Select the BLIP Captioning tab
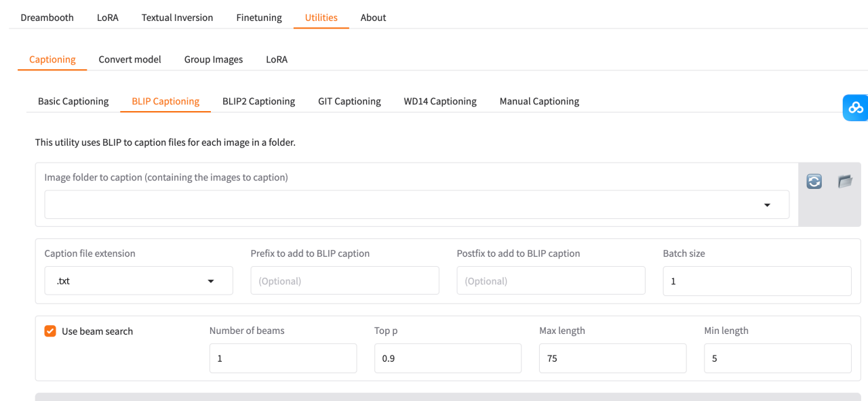This screenshot has width=868, height=401. (x=165, y=102)
